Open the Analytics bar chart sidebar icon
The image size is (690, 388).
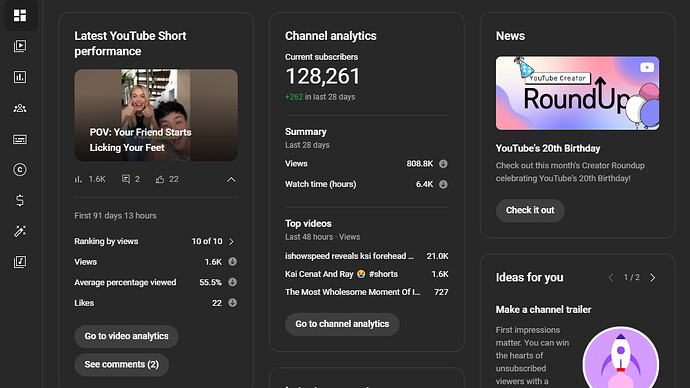point(20,77)
